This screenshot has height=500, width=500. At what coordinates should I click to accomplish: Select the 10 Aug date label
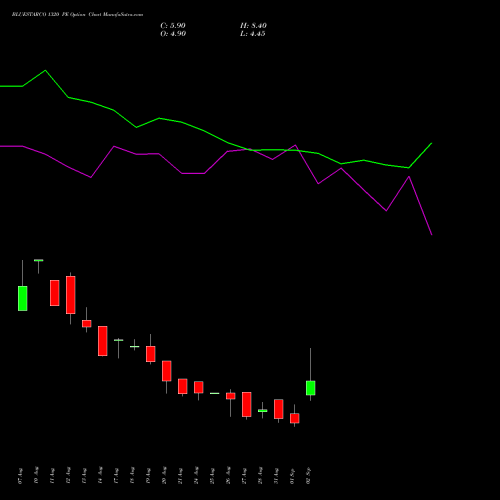coord(36,475)
